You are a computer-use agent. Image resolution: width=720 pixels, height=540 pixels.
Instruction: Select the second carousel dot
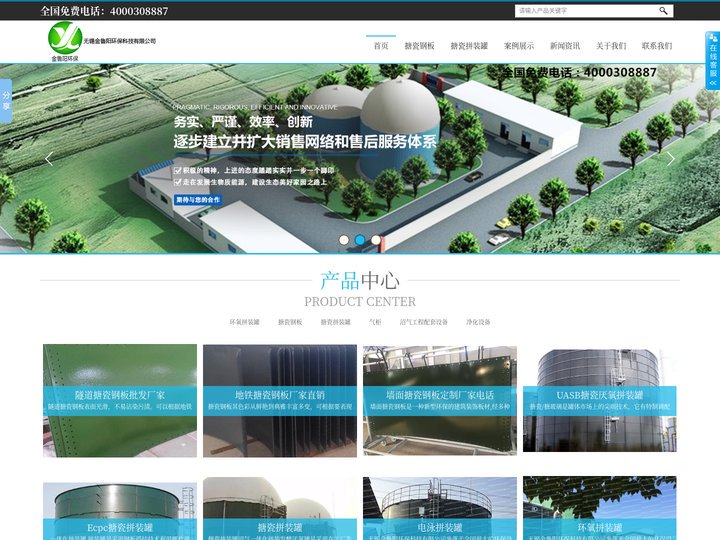(360, 240)
